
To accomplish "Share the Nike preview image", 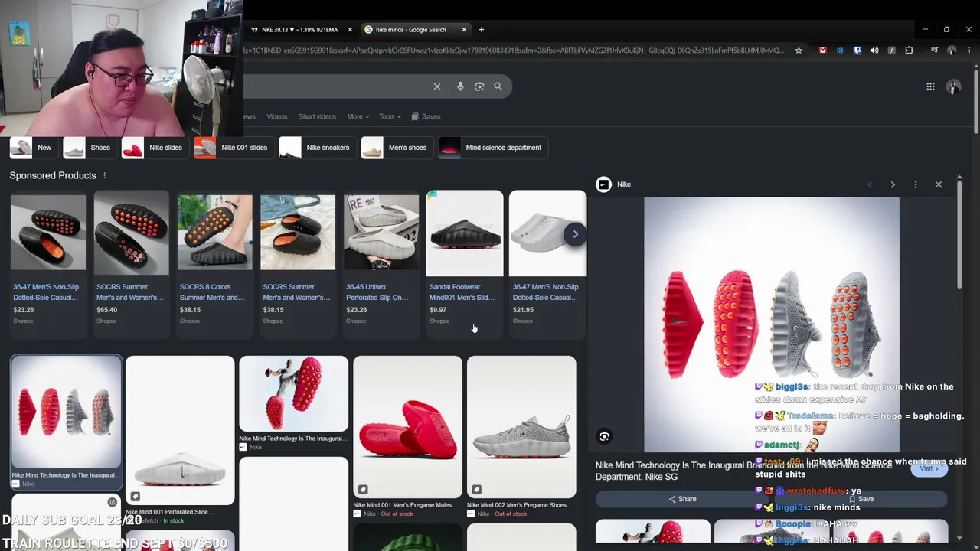I will point(682,499).
